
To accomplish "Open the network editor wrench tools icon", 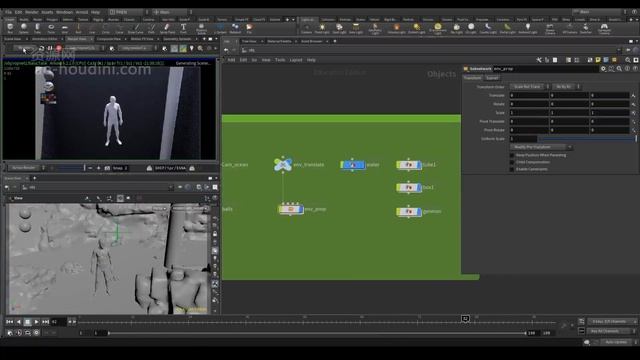I will 539,60.
